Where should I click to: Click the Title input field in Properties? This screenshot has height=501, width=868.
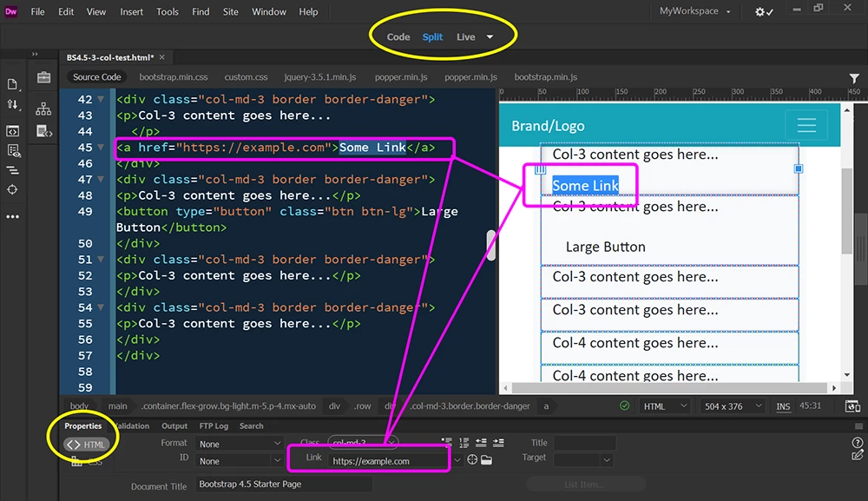pyautogui.click(x=584, y=443)
